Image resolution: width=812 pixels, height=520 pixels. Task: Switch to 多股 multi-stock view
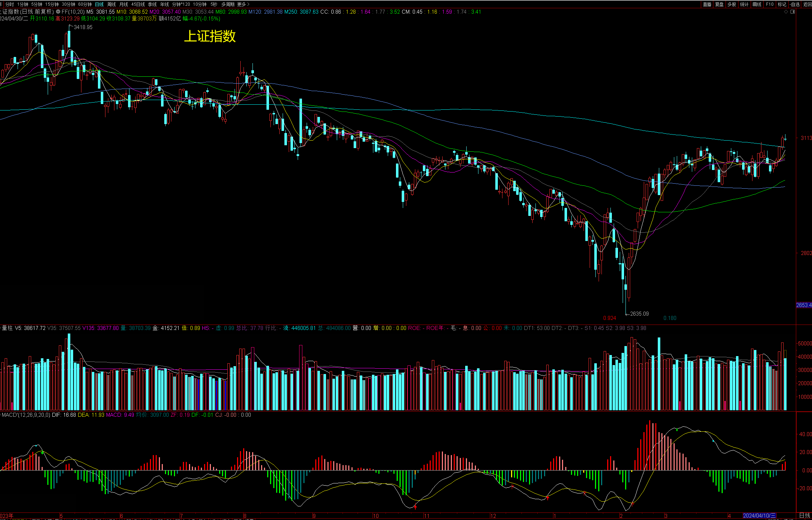click(732, 4)
